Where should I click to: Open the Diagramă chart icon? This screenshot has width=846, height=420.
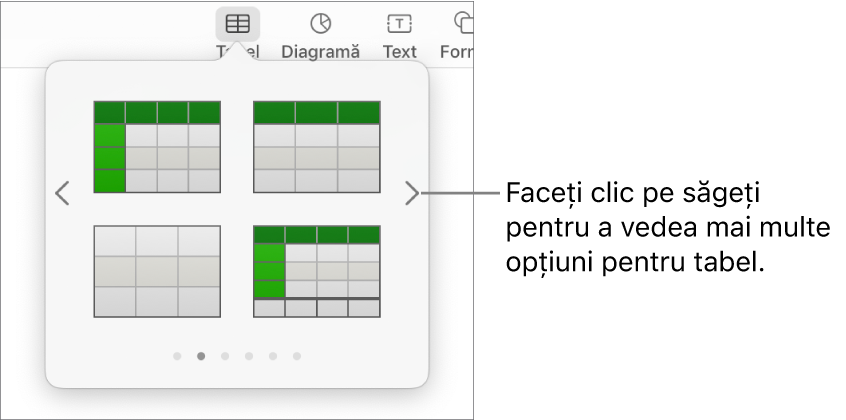click(x=320, y=24)
